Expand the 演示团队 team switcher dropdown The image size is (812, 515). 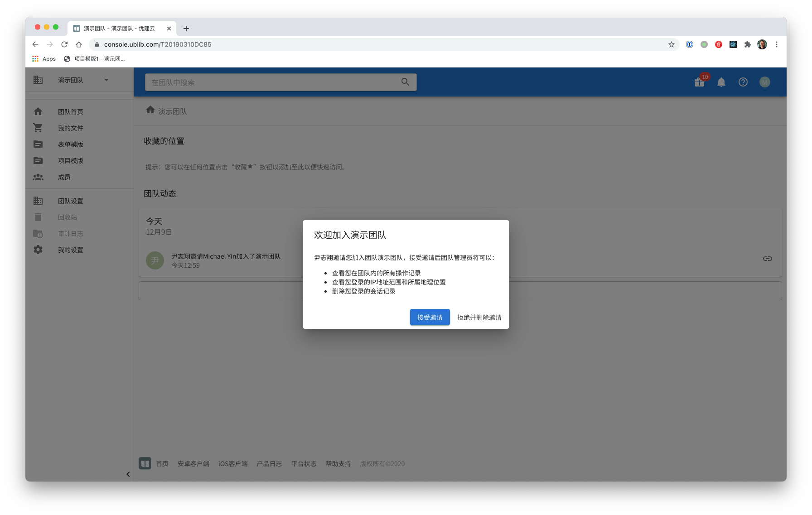tap(106, 80)
